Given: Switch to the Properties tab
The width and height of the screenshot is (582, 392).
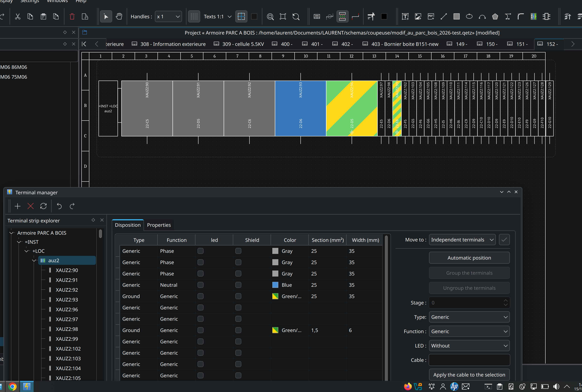Looking at the screenshot, I should (159, 225).
